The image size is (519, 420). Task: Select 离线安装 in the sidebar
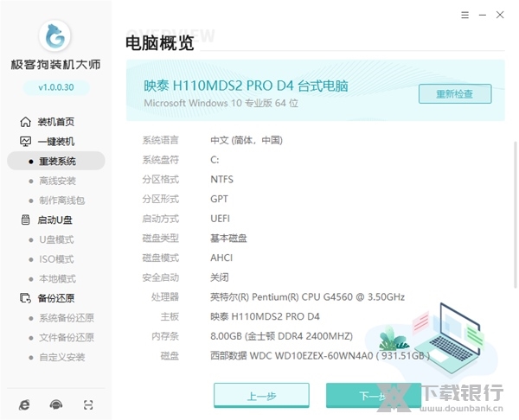tap(57, 181)
